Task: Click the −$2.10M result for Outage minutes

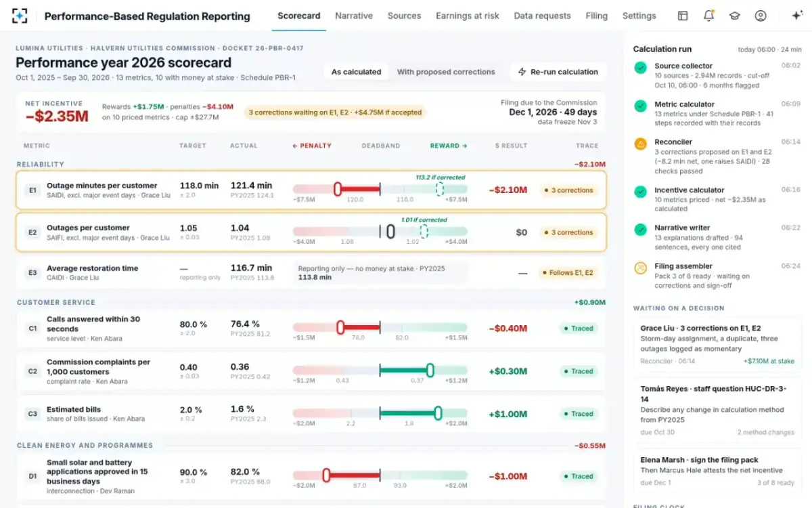Action: click(x=508, y=190)
